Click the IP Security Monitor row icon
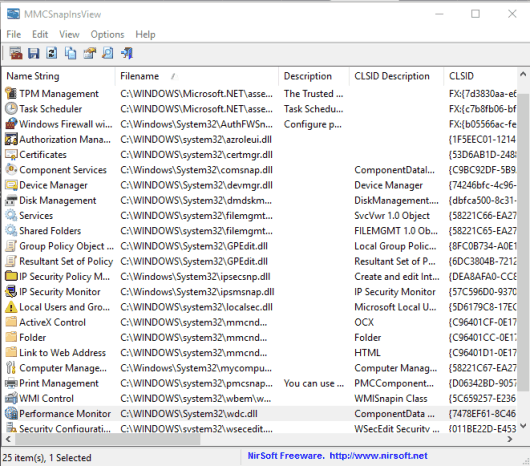Image resolution: width=530 pixels, height=466 pixels. (11, 291)
